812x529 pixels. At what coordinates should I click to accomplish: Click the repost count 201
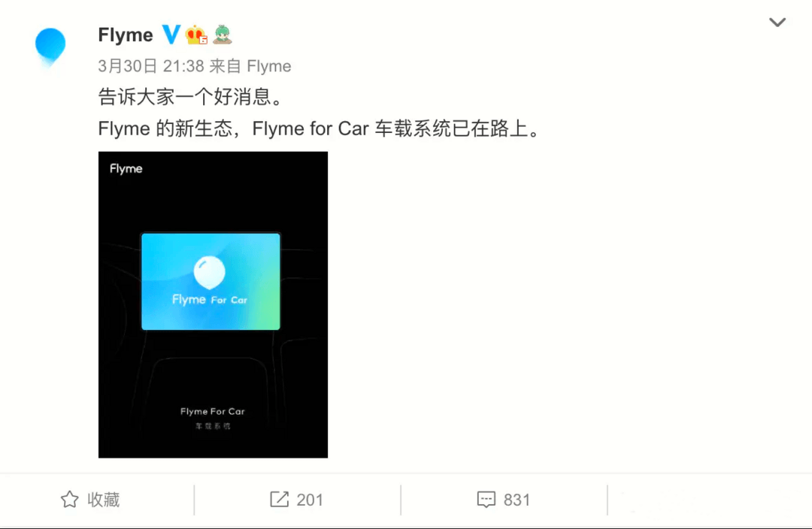tap(310, 500)
